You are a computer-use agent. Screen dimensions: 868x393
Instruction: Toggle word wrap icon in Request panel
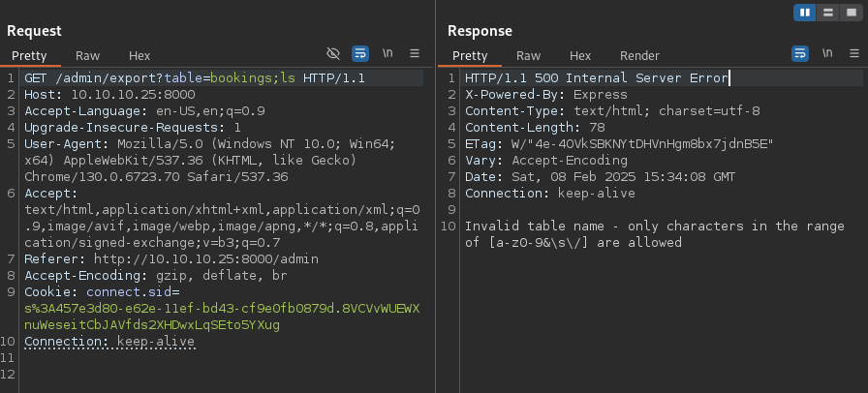[x=359, y=54]
